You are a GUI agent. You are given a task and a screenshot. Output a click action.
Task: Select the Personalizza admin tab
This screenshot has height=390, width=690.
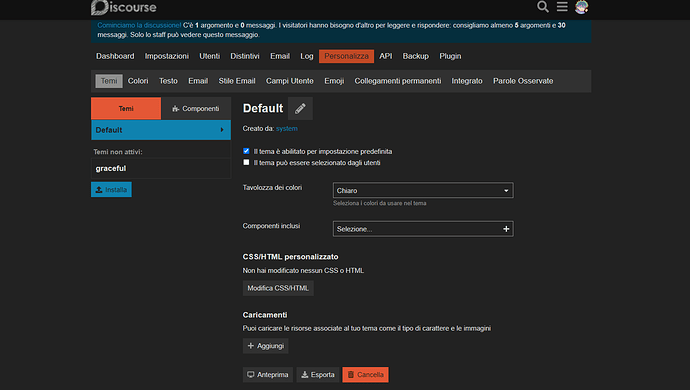click(x=346, y=56)
